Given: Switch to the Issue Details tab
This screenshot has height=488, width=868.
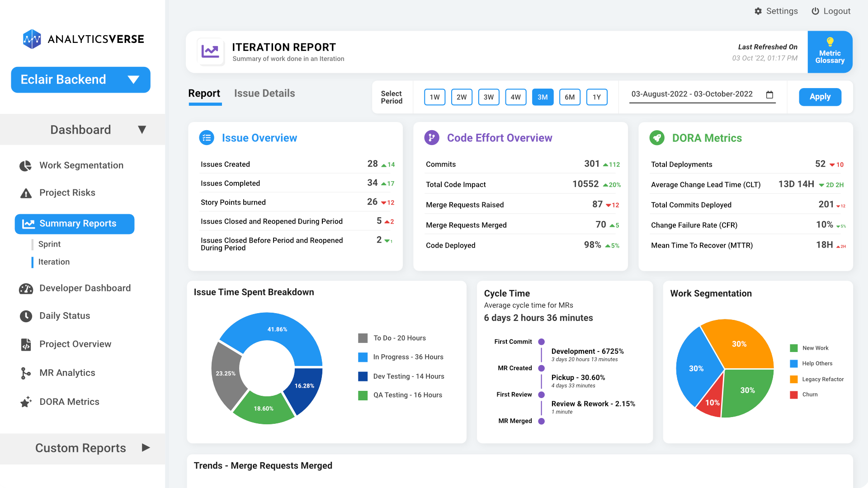Looking at the screenshot, I should point(264,94).
